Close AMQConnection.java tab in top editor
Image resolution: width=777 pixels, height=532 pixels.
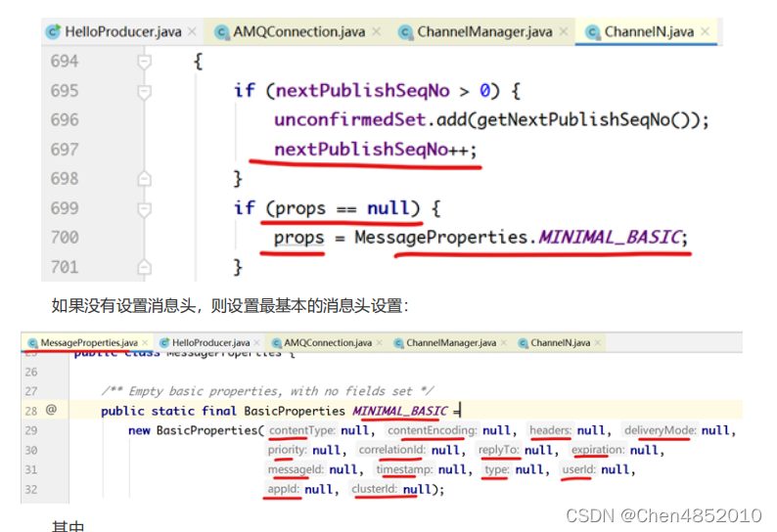tap(377, 31)
